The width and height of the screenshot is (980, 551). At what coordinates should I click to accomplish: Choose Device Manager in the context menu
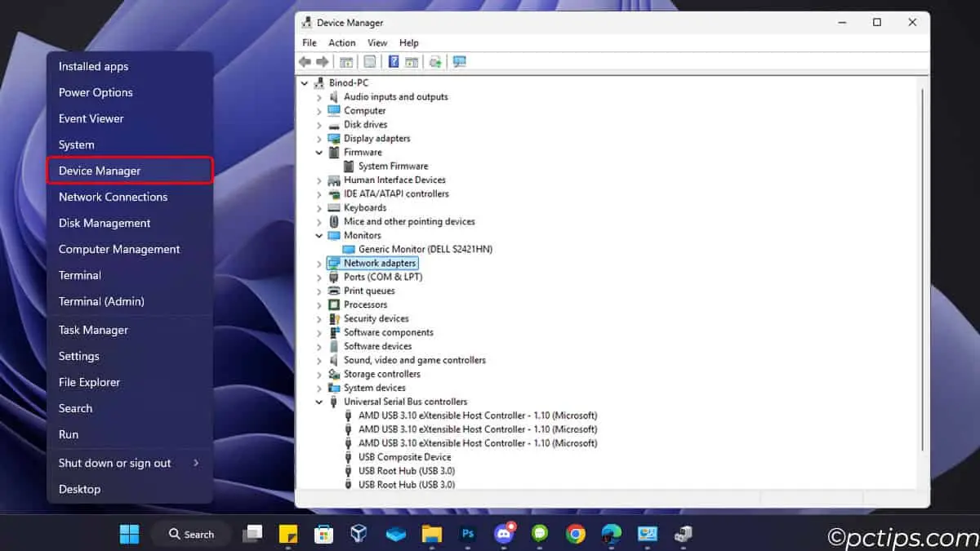[x=131, y=171]
